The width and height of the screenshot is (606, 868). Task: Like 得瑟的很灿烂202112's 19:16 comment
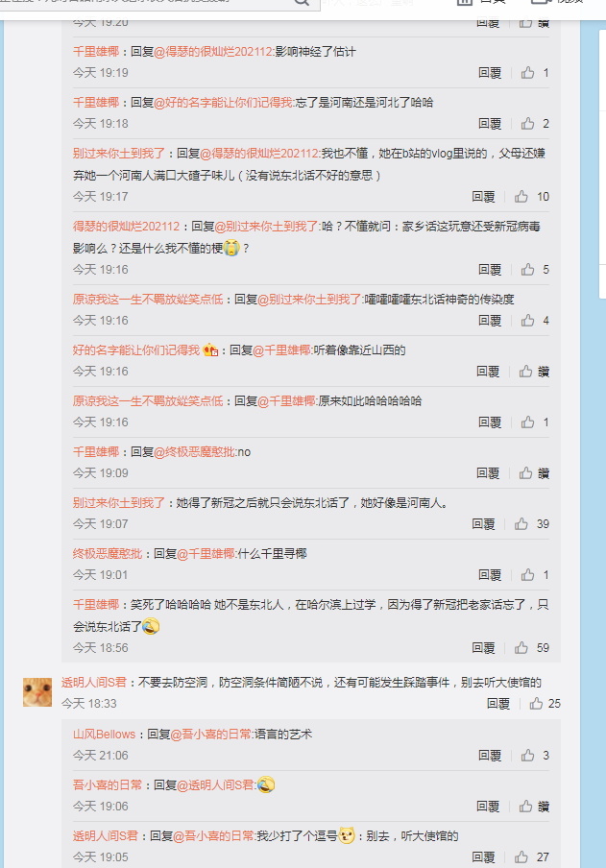click(x=527, y=269)
